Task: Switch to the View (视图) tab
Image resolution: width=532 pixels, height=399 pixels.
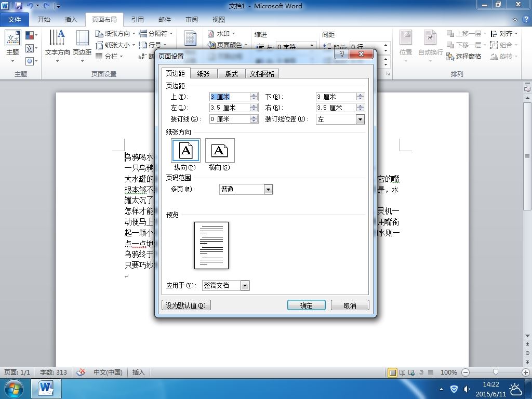Action: click(x=219, y=20)
